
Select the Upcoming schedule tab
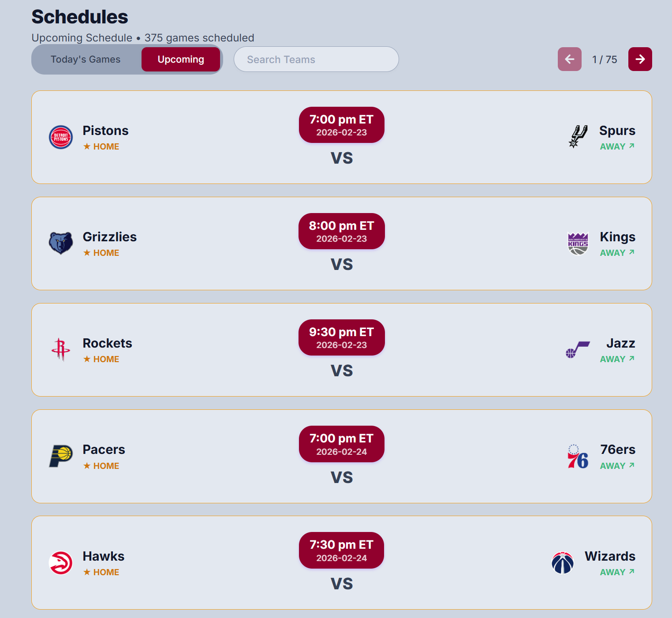coord(181,60)
